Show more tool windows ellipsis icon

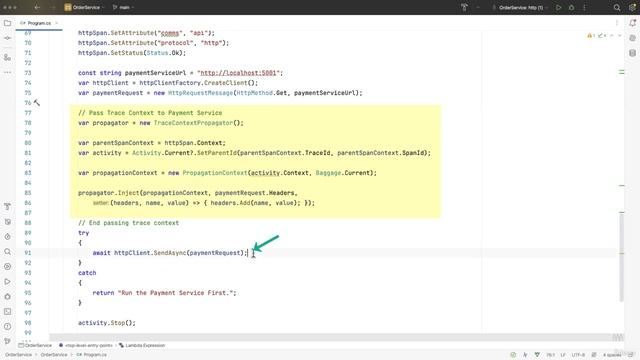[7, 72]
